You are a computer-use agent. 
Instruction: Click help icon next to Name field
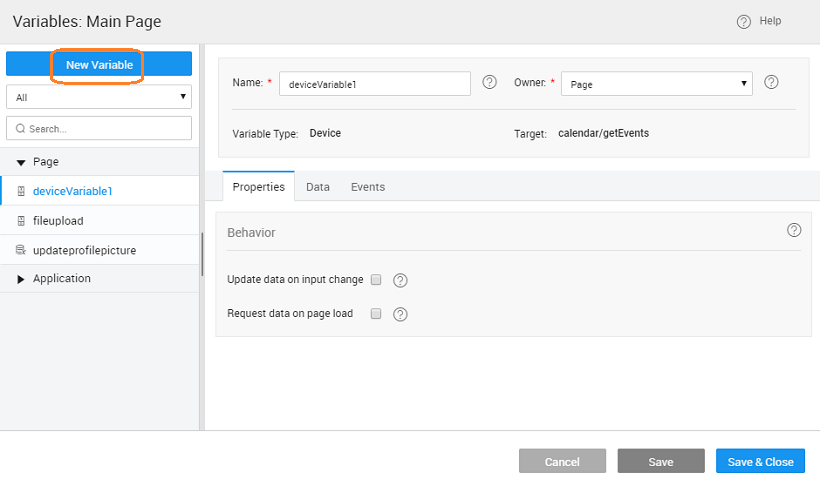pos(489,83)
